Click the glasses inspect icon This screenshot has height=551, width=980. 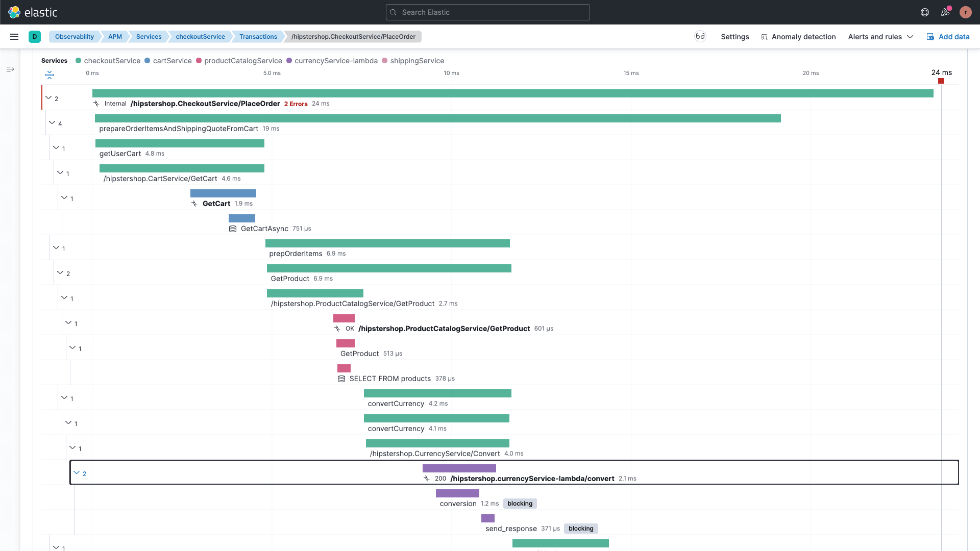(700, 36)
